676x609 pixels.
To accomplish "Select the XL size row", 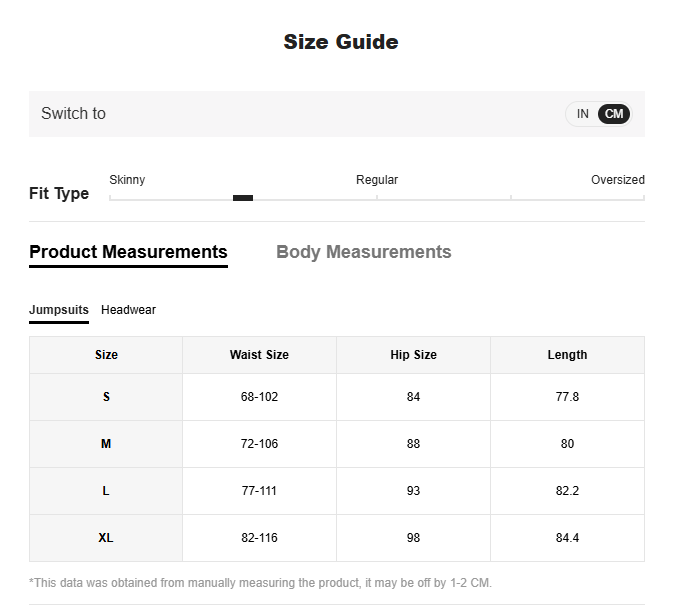I will (x=106, y=538).
